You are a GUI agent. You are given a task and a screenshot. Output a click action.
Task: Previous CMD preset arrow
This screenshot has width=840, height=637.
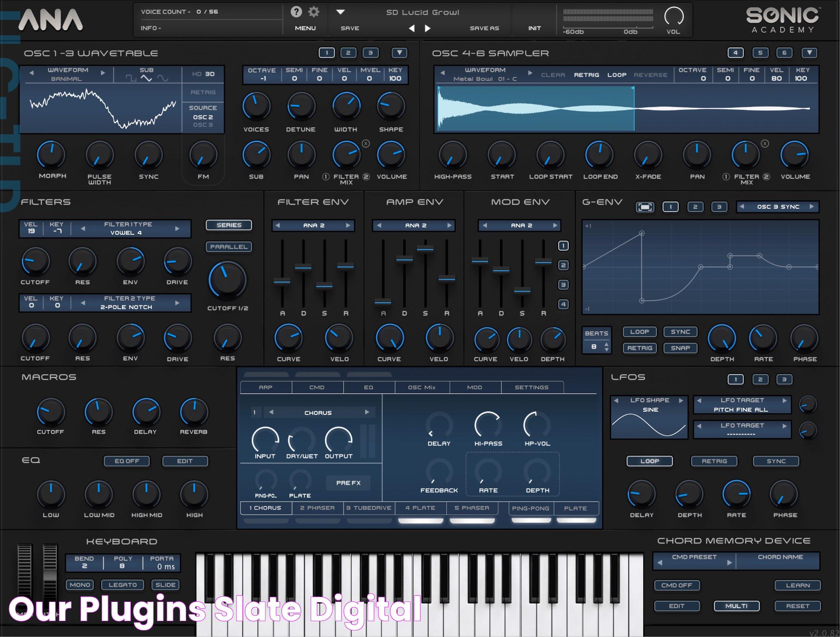point(659,563)
